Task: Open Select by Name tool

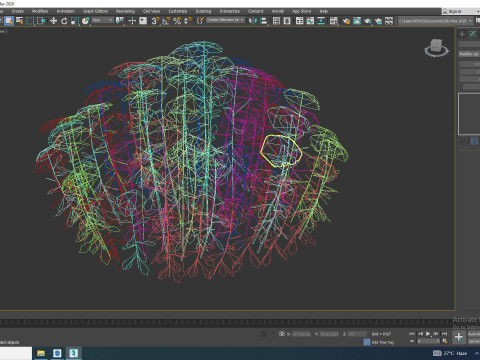Action: [20, 21]
